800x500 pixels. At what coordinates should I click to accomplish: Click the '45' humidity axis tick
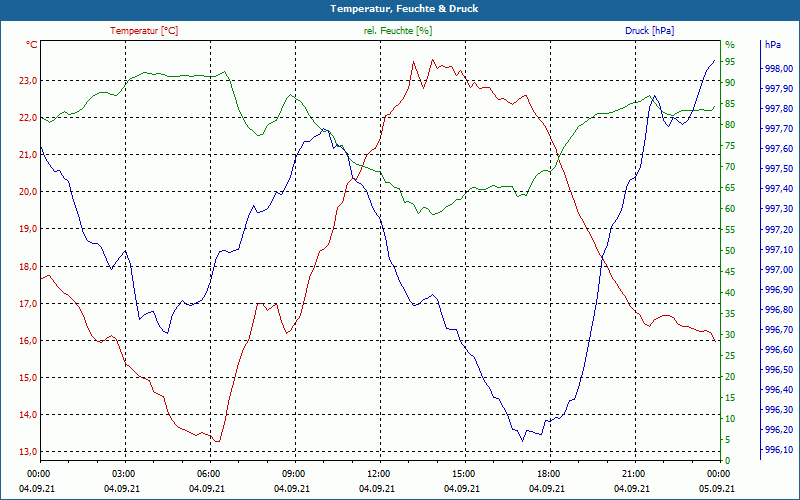730,271
